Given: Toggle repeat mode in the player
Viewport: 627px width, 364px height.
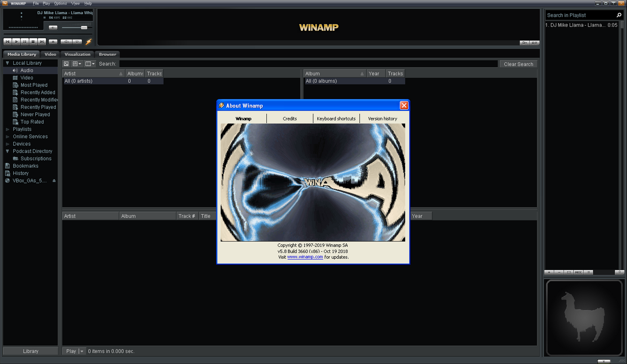Looking at the screenshot, I should 77,42.
